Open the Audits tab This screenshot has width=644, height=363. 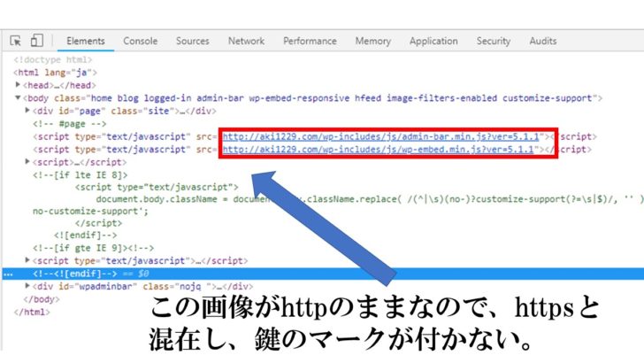click(542, 41)
